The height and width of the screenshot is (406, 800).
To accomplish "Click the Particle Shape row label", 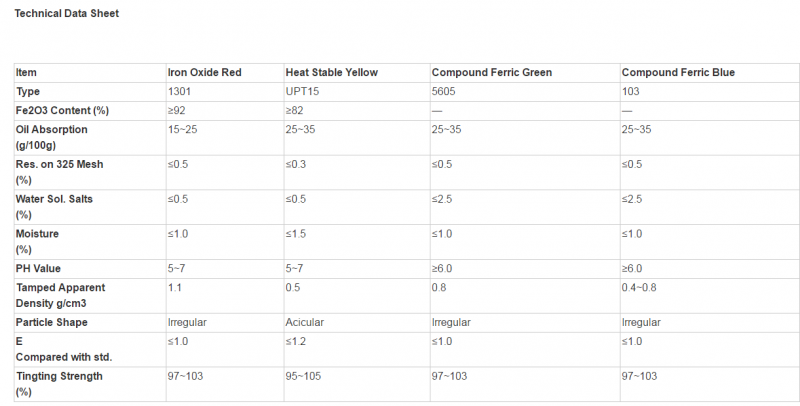I will click(52, 322).
